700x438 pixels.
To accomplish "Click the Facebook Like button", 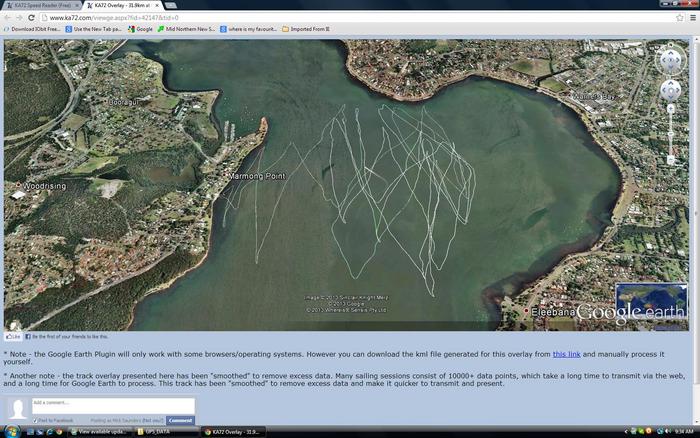I will (14, 337).
